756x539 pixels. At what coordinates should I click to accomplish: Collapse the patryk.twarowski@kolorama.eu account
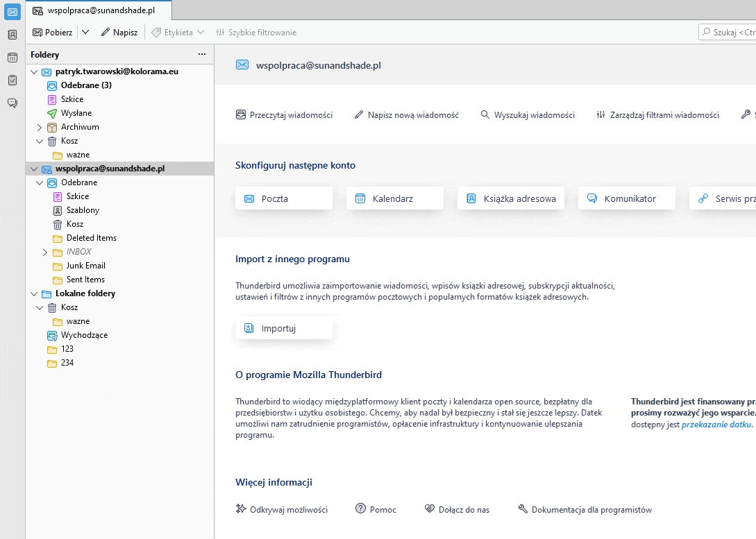[x=34, y=71]
